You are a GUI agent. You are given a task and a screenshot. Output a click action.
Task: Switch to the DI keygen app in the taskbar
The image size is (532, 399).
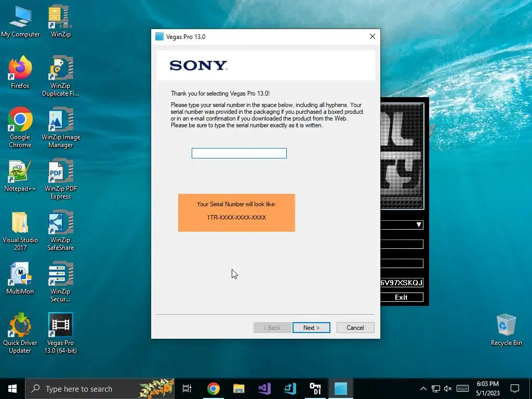click(x=315, y=389)
